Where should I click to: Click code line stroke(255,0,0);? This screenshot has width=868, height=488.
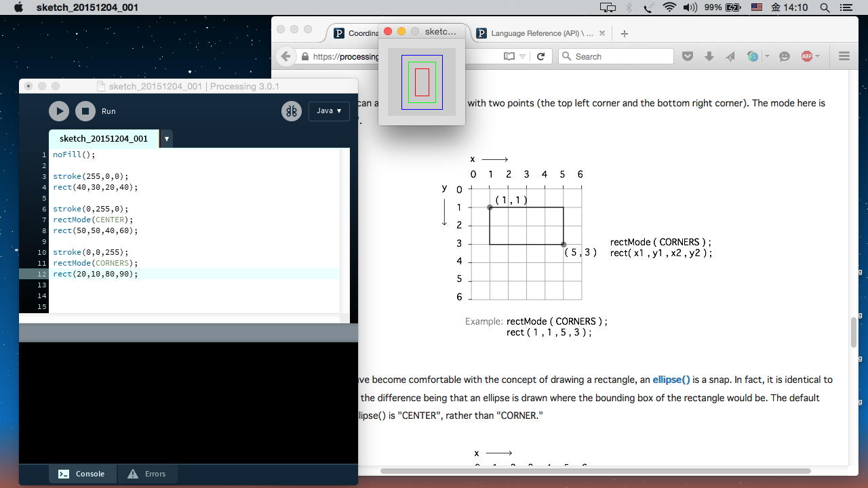pyautogui.click(x=91, y=176)
